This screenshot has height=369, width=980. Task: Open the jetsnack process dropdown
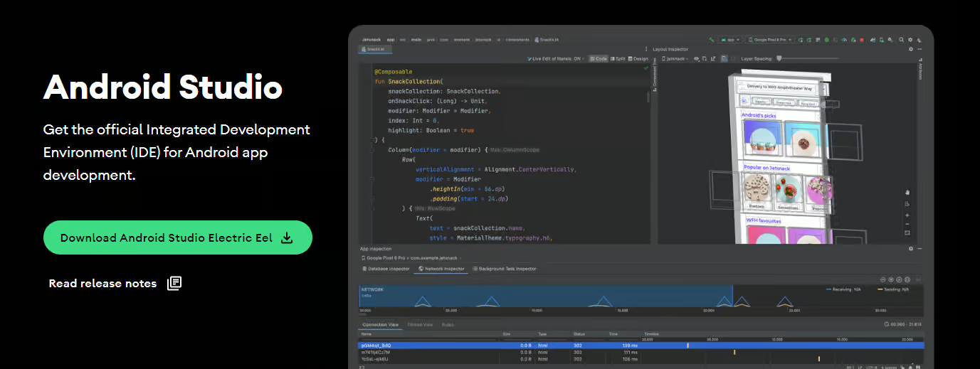(675, 59)
